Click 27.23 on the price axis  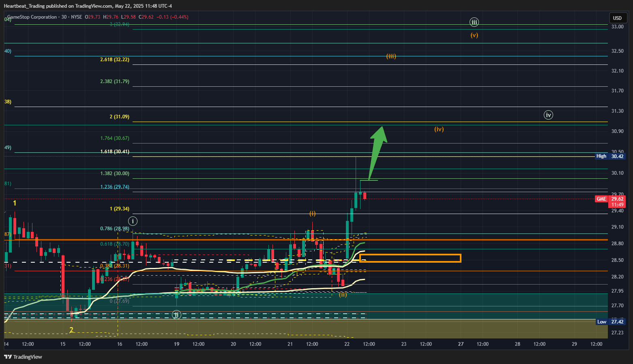click(x=617, y=333)
